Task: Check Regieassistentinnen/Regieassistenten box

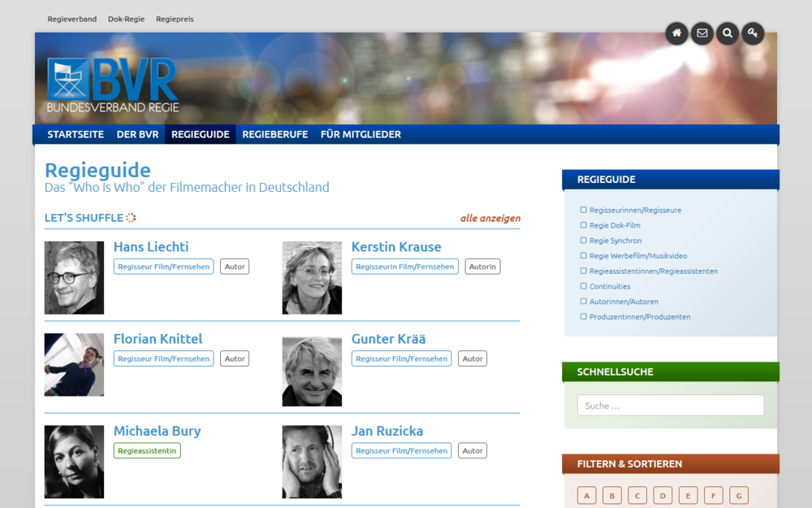Action: 584,271
